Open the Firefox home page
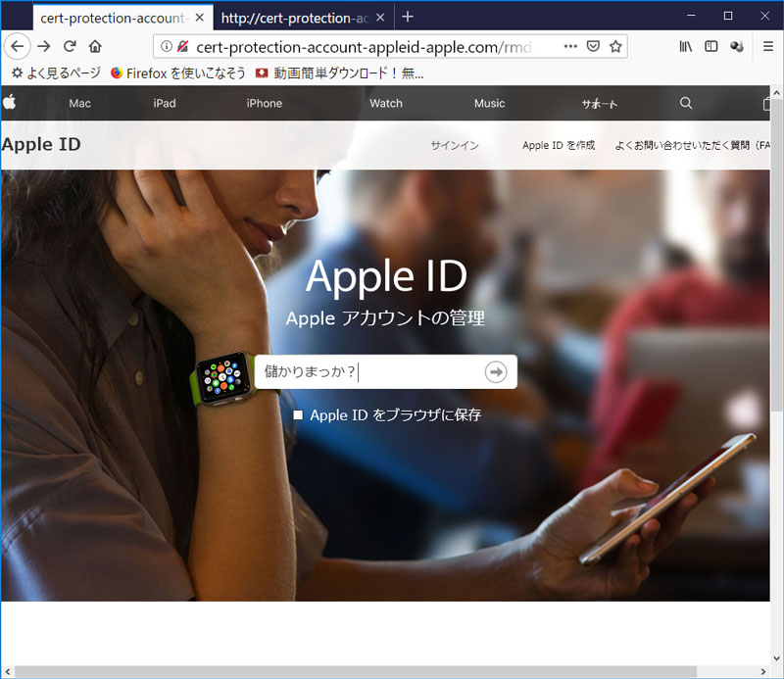Image resolution: width=784 pixels, height=679 pixels. click(95, 46)
